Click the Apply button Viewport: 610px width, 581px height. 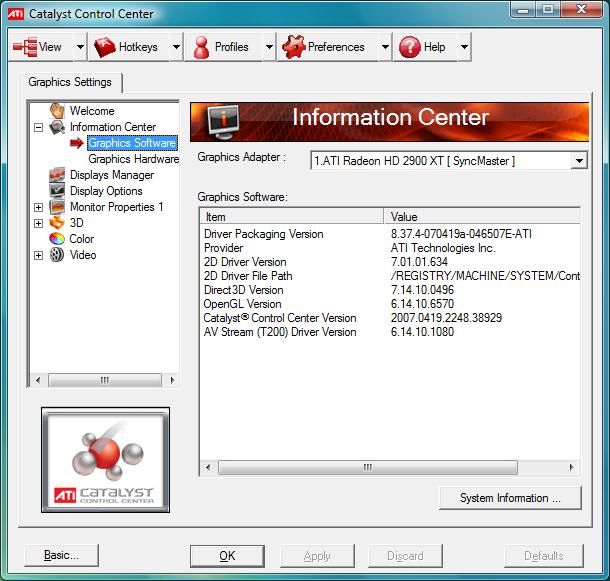point(317,556)
